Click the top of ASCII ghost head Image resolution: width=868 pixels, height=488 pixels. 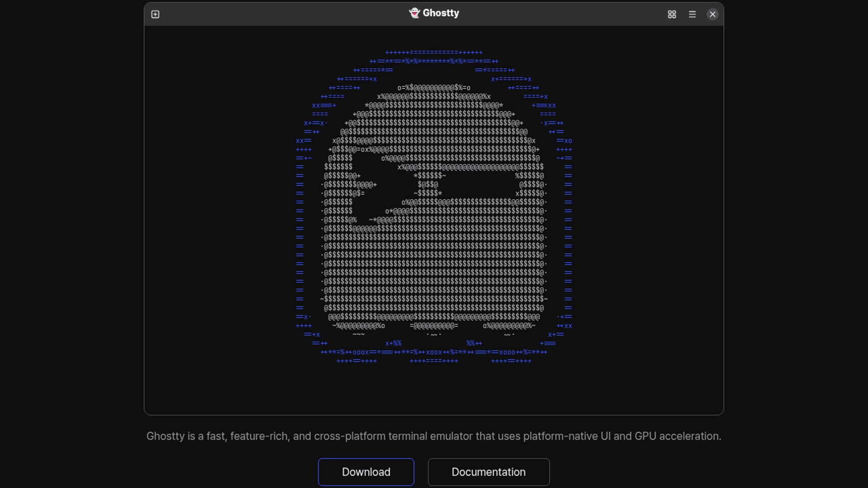point(434,88)
